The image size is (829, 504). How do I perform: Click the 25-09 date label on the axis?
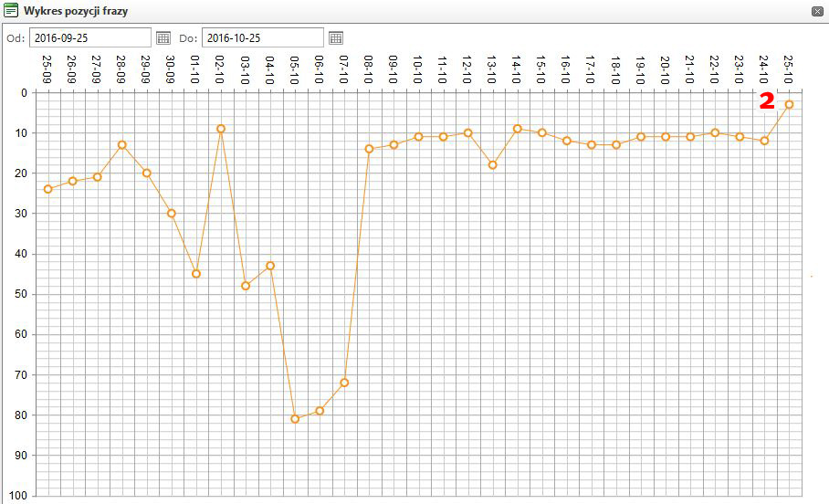[x=47, y=69]
